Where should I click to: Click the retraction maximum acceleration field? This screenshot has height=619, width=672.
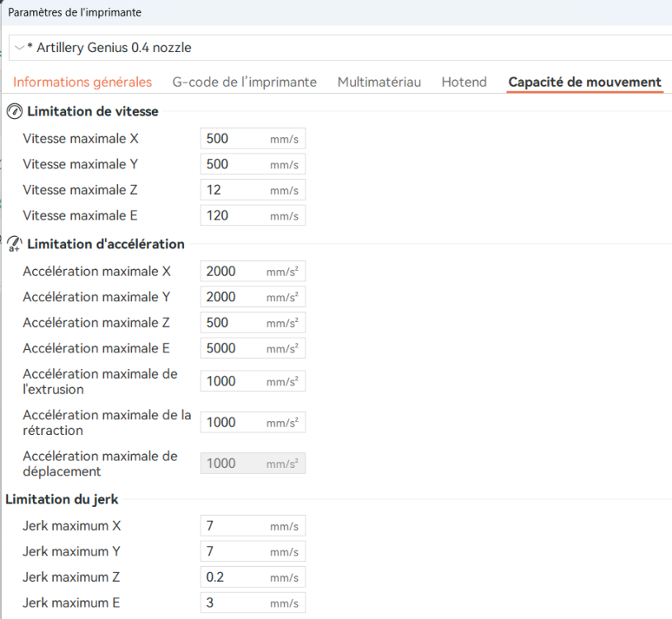coord(253,423)
